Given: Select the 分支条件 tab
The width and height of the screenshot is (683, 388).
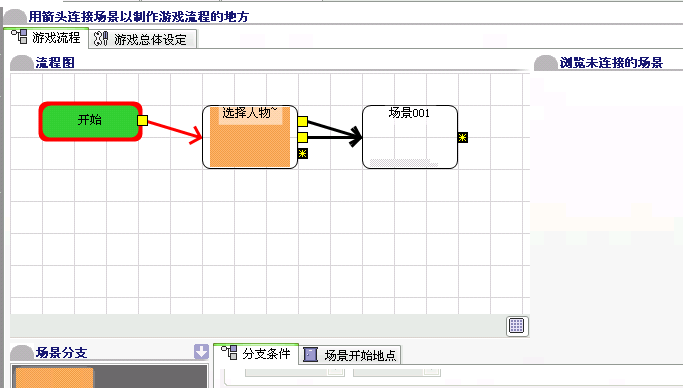Looking at the screenshot, I should click(x=256, y=354).
